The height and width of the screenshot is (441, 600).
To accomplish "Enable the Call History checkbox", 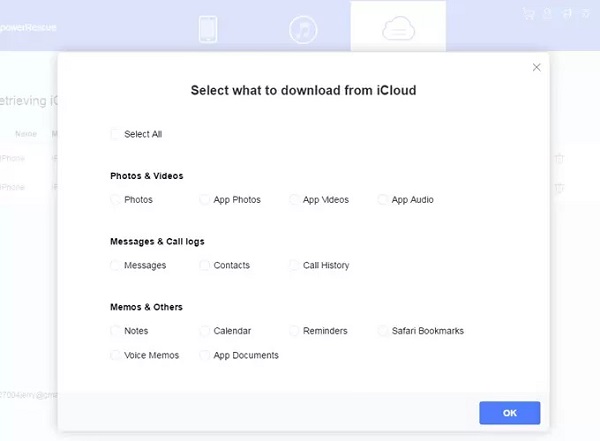I will [x=294, y=265].
